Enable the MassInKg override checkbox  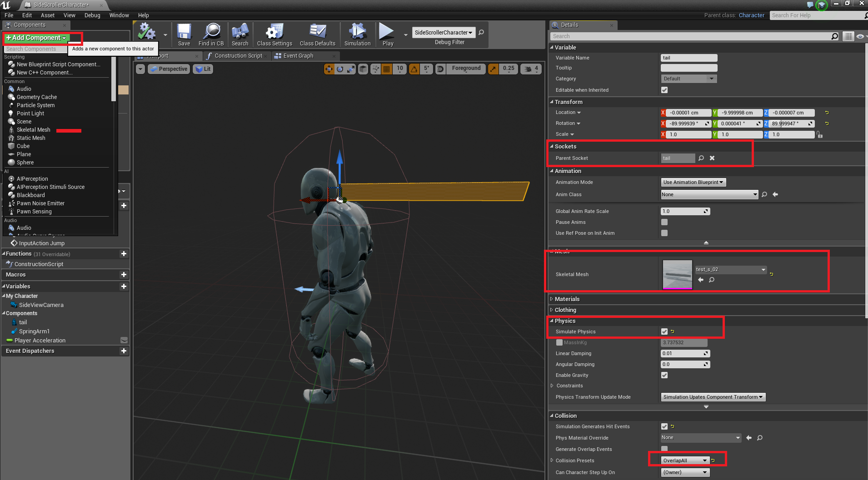[x=559, y=342]
